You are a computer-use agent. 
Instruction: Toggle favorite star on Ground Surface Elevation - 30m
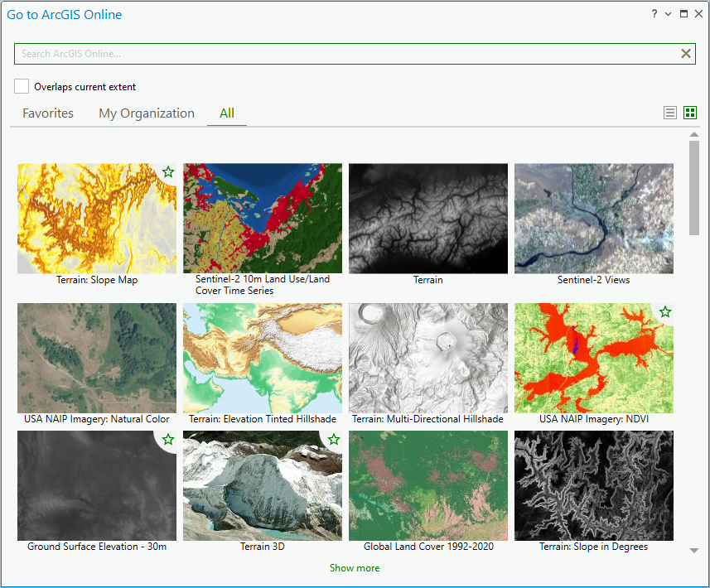click(x=168, y=440)
